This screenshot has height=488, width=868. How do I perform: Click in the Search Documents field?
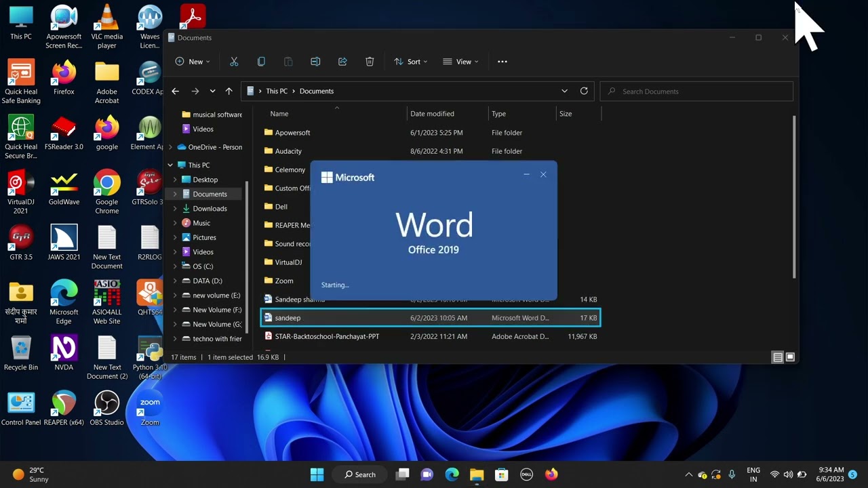pyautogui.click(x=696, y=91)
